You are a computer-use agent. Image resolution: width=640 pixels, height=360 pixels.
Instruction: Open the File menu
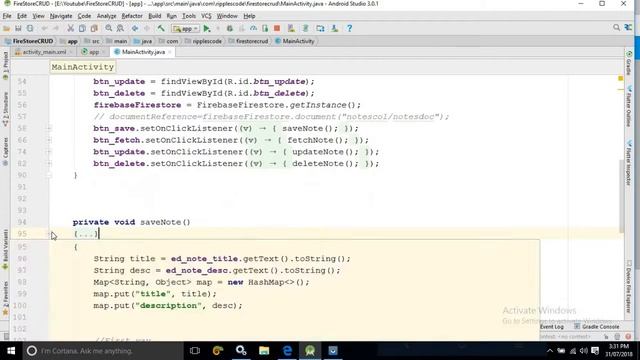pyautogui.click(x=7, y=16)
